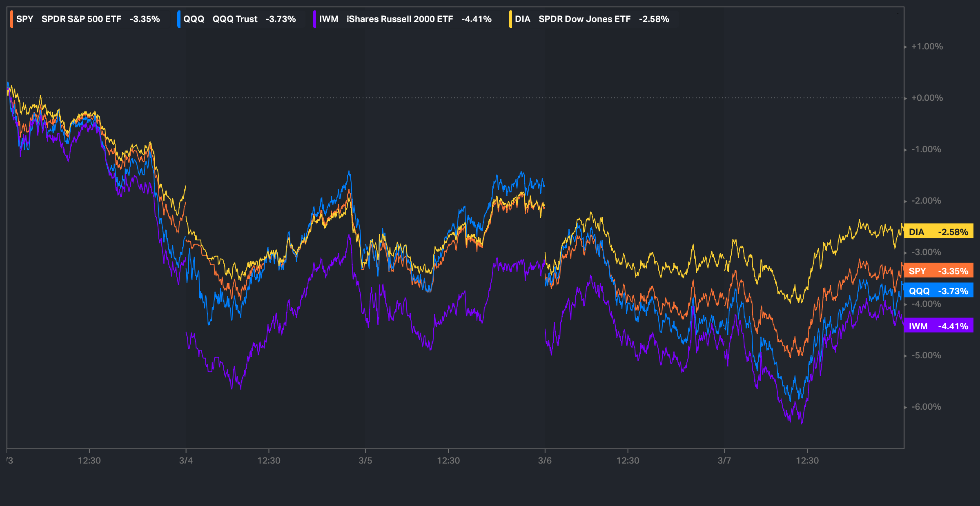Viewport: 980px width, 506px height.
Task: Click the +1.00% label on the price axis
Action: pos(927,47)
